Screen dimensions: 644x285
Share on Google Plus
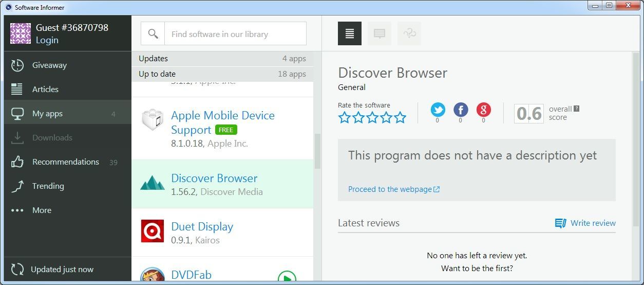(483, 110)
